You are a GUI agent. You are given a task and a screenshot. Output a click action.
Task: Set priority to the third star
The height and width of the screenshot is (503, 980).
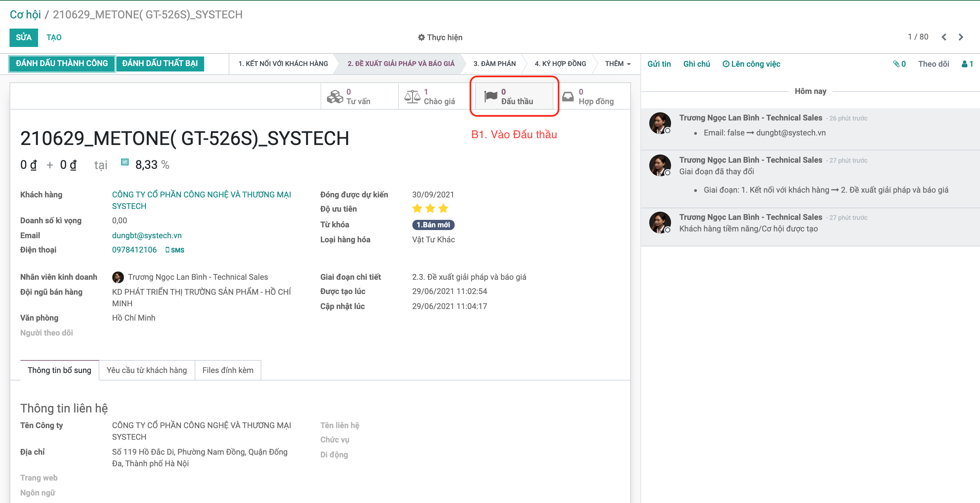tap(443, 209)
